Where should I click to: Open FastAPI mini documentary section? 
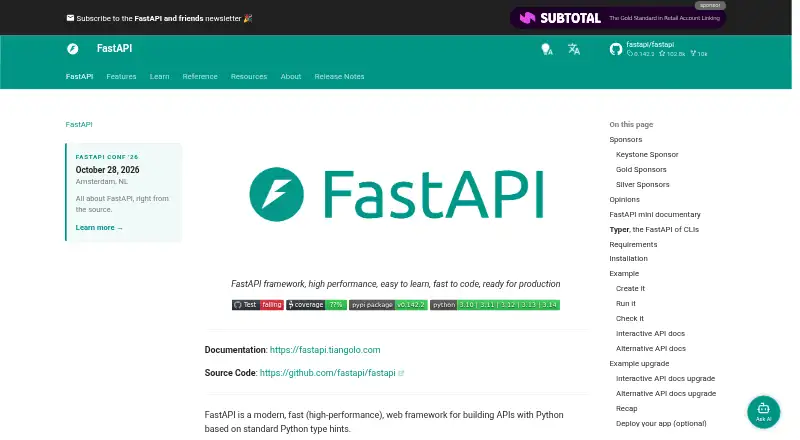coord(655,214)
